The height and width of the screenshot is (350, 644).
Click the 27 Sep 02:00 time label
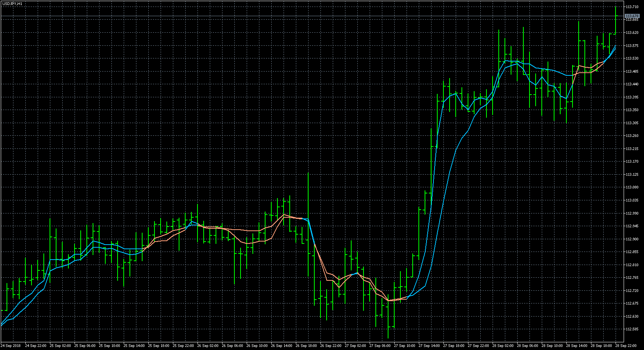pos(355,346)
